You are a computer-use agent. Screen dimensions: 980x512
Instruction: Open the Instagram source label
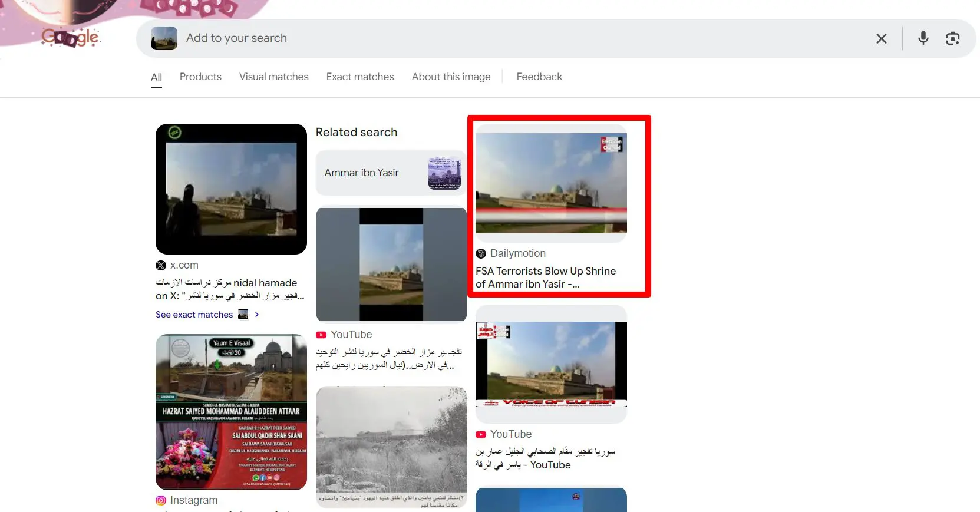[194, 500]
